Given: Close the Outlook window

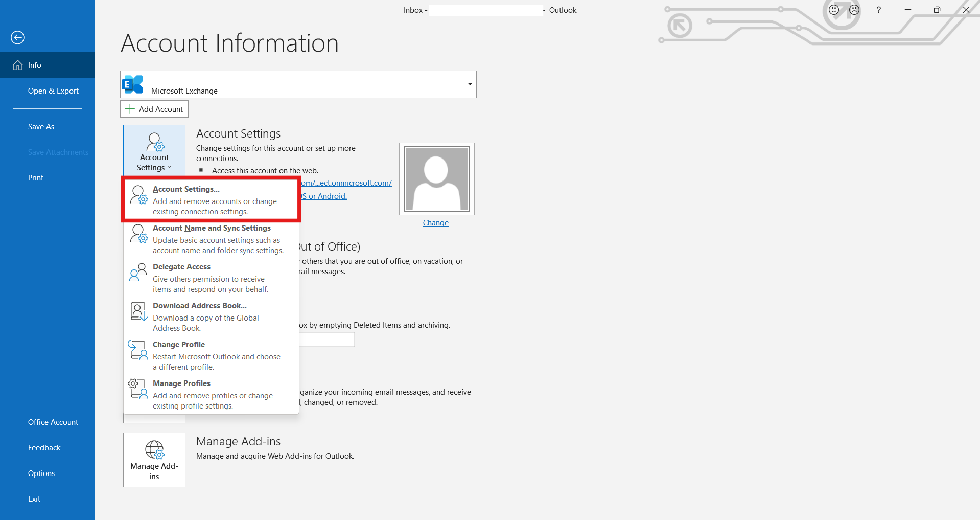Looking at the screenshot, I should click(x=966, y=10).
